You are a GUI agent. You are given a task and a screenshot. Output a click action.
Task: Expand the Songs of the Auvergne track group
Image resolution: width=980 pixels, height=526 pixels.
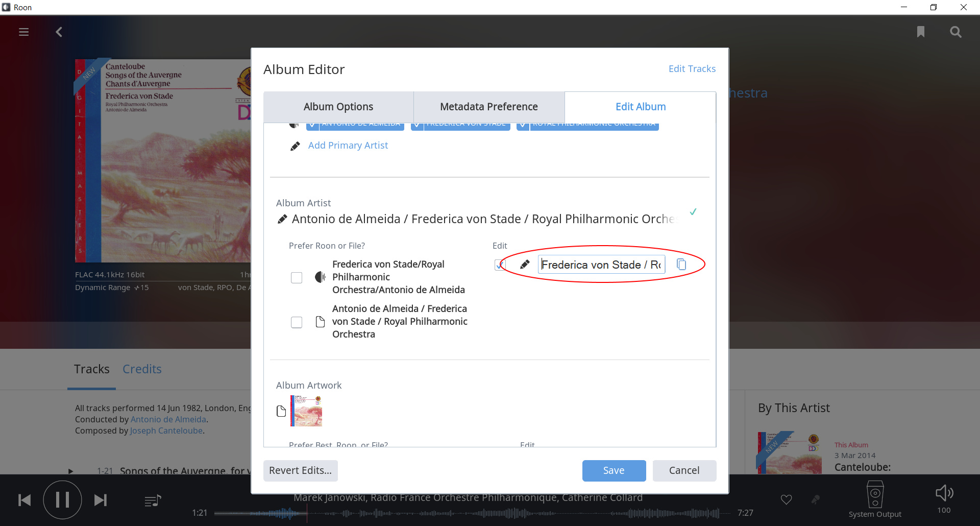71,471
